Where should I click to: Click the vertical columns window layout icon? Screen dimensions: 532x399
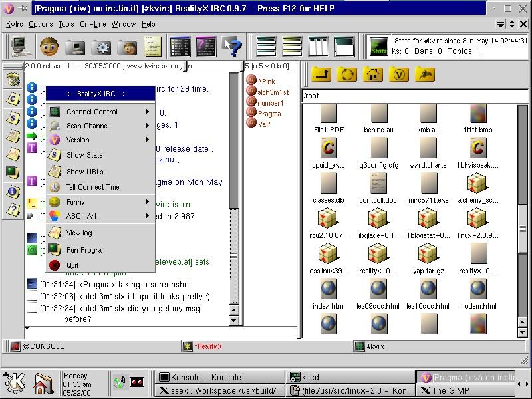[x=319, y=47]
